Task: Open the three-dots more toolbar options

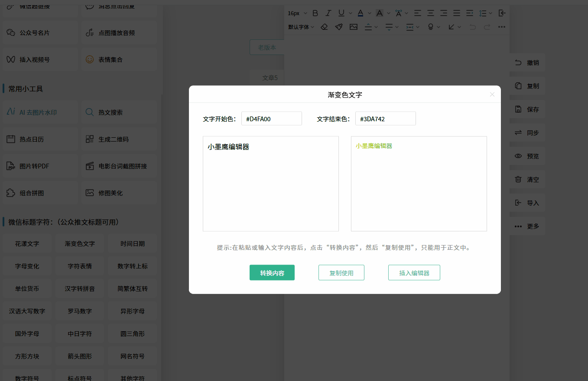Action: click(x=502, y=27)
